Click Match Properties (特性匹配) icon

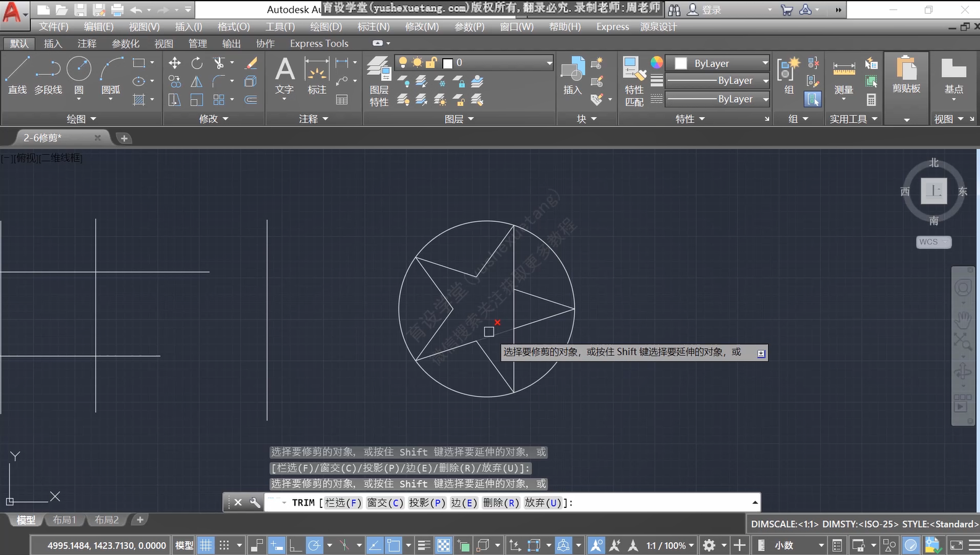coord(634,81)
